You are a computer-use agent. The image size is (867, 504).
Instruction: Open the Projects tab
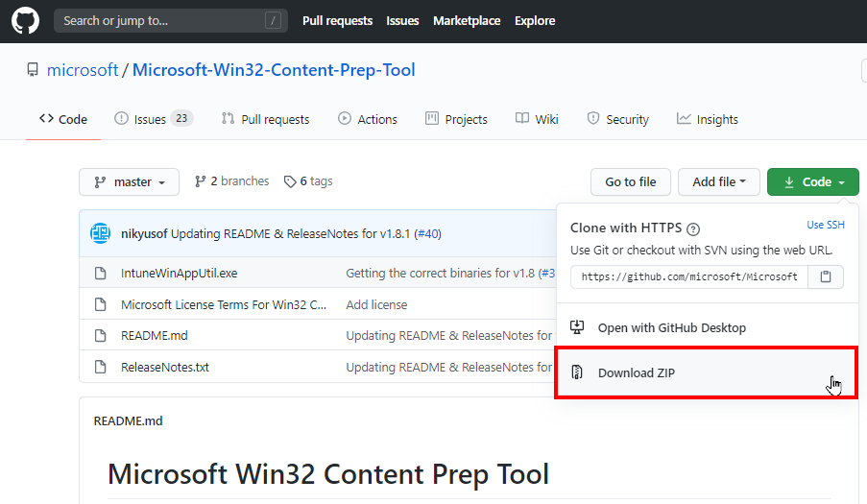[x=456, y=119]
